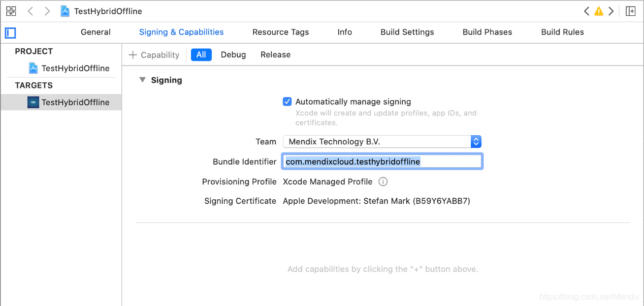Screen dimensions: 644x306
Task: Open the related items grid menu
Action: (x=11, y=11)
